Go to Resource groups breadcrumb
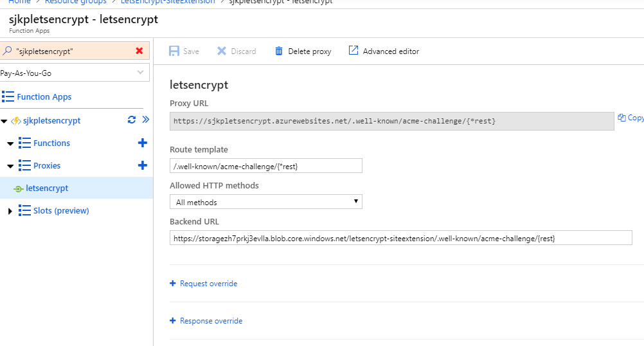 point(76,2)
